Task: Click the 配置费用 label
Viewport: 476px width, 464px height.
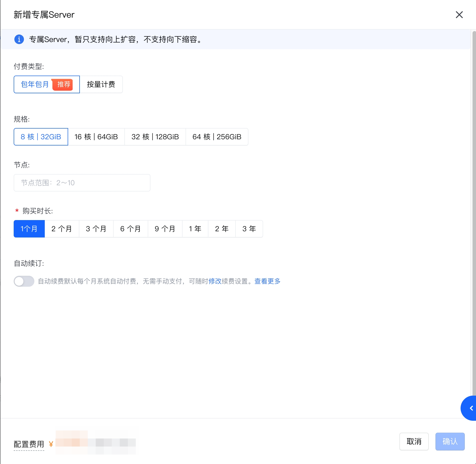Action: click(x=29, y=444)
